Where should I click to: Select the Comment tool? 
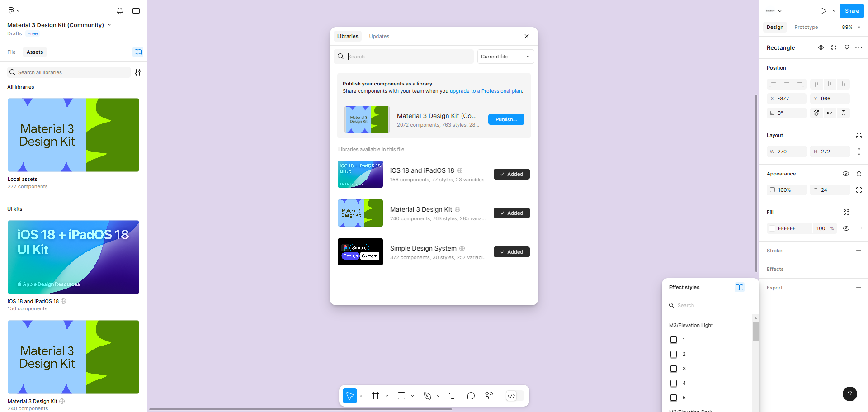tap(471, 396)
